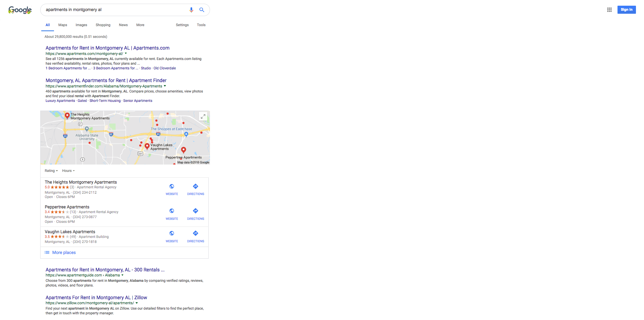The height and width of the screenshot is (320, 644).
Task: Switch to the Maps tab
Action: tap(63, 25)
